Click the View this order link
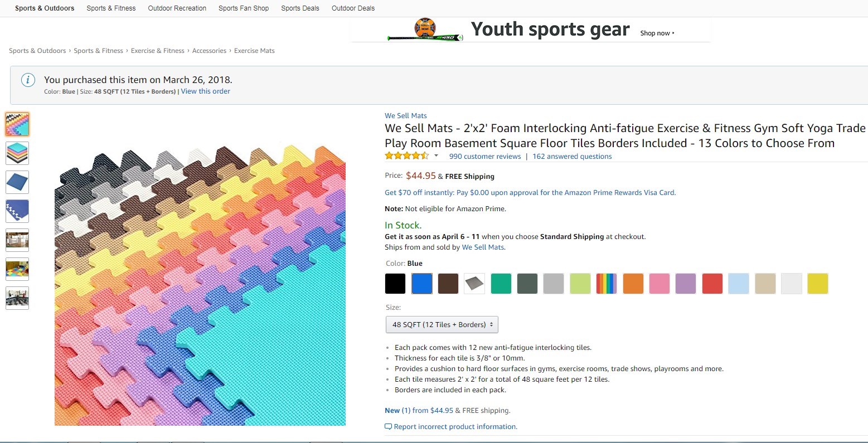The image size is (868, 443). click(x=205, y=91)
